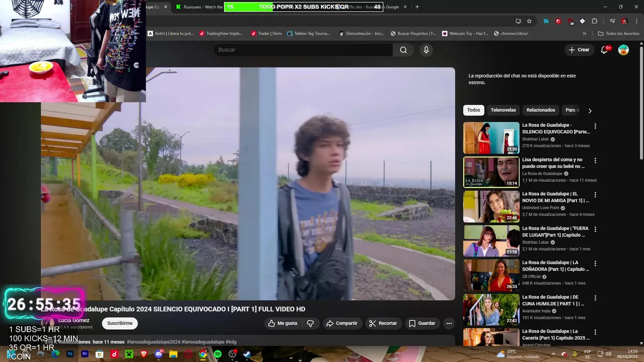Click the #larosadeguadalupe2024 hashtag
Image resolution: width=644 pixels, height=362 pixels.
coord(153,342)
